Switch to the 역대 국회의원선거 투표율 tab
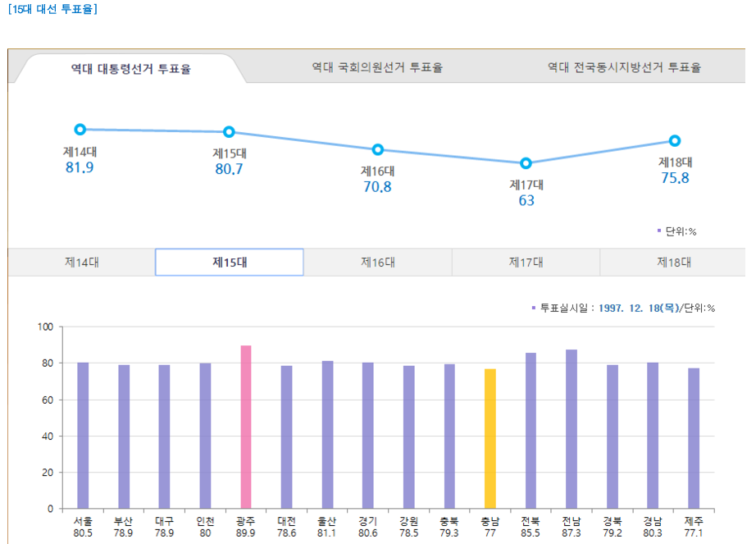Image resolution: width=756 pixels, height=544 pixels. [377, 70]
